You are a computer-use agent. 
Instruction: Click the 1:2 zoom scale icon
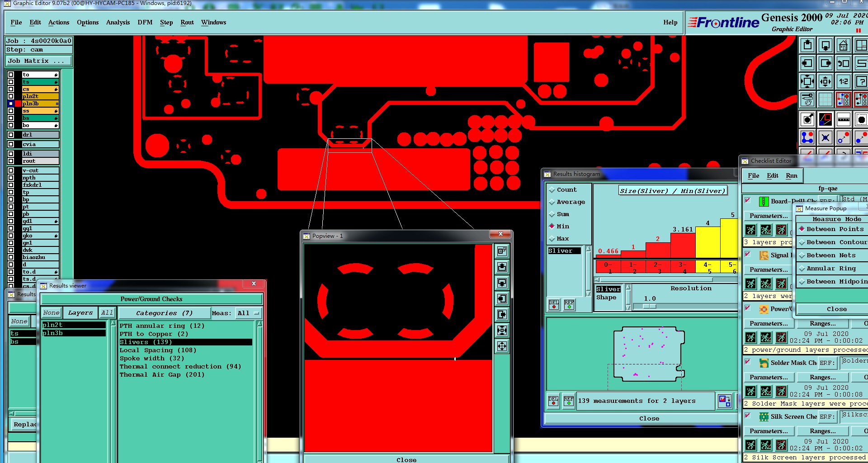coord(844,81)
